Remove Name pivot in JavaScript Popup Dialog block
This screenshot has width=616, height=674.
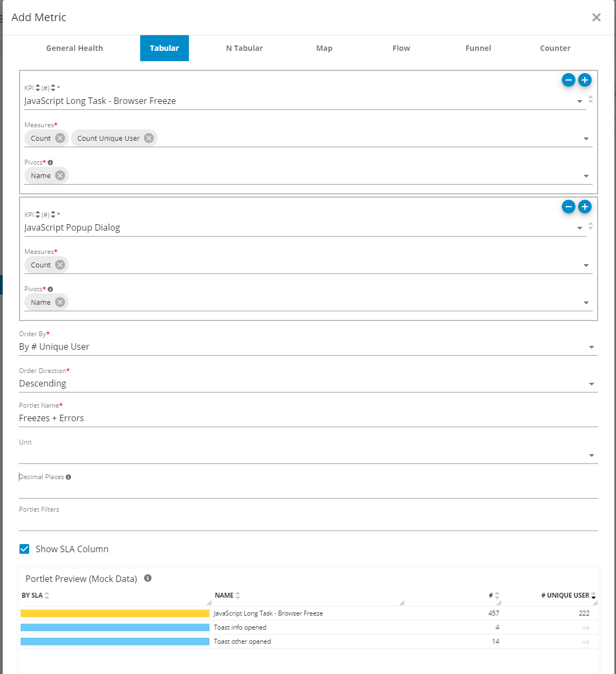[x=60, y=302]
